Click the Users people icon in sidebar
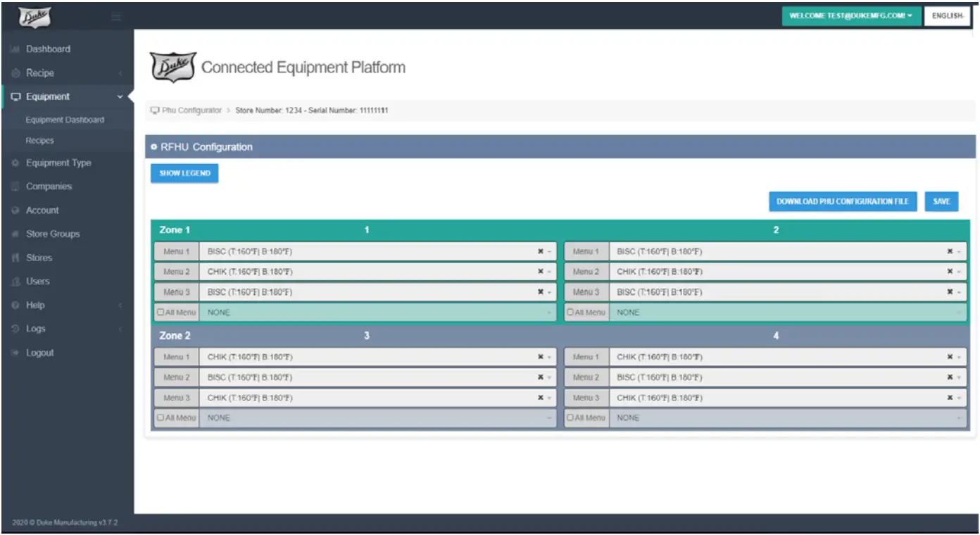Screen dimensions: 980x535 [15, 282]
